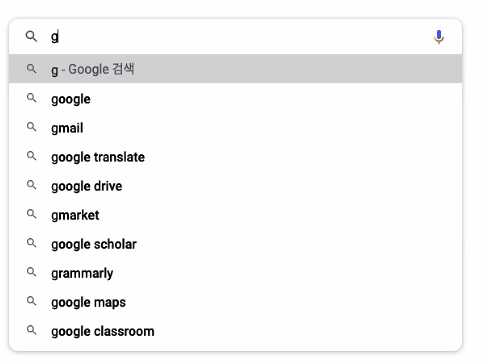
Task: Pick the 'google classroom' suggestion
Action: pos(235,331)
